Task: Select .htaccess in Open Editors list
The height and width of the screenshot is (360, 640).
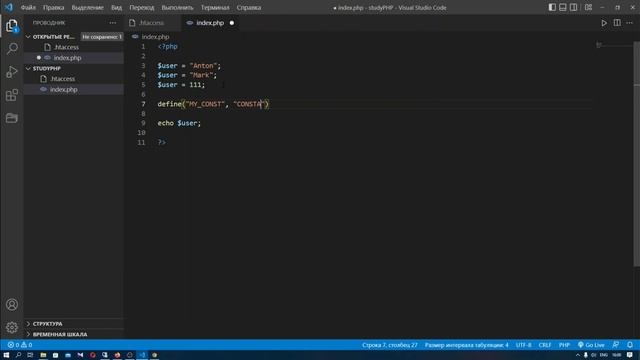Action: 74,47
